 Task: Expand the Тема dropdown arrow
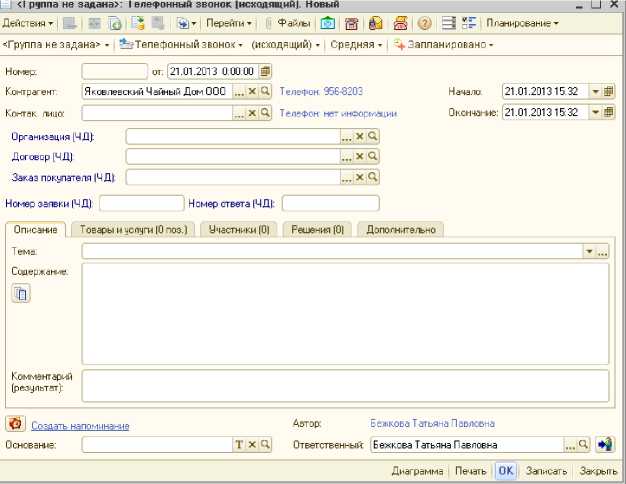[588, 252]
